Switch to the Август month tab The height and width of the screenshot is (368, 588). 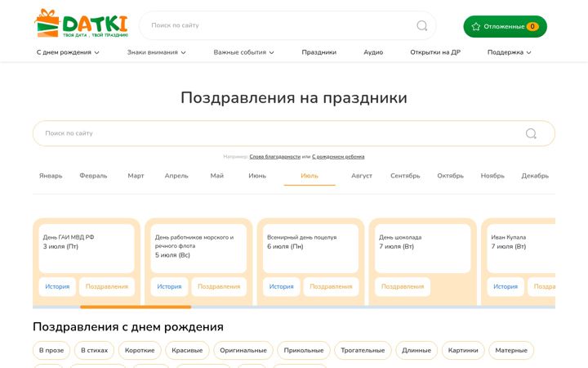tap(362, 175)
